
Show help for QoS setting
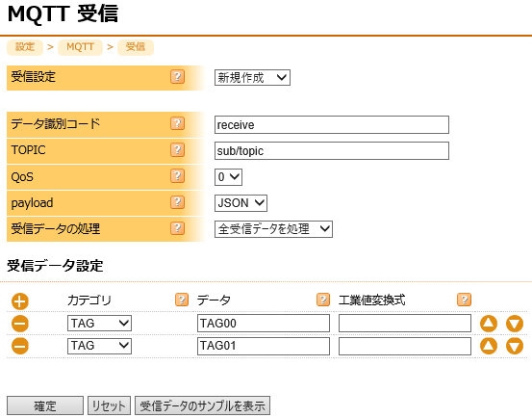177,176
